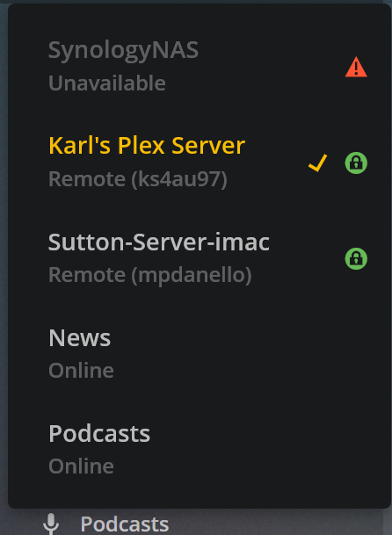The height and width of the screenshot is (535, 392).
Task: Click the green lock icon for Karl's Plex Server
Action: pyautogui.click(x=356, y=163)
